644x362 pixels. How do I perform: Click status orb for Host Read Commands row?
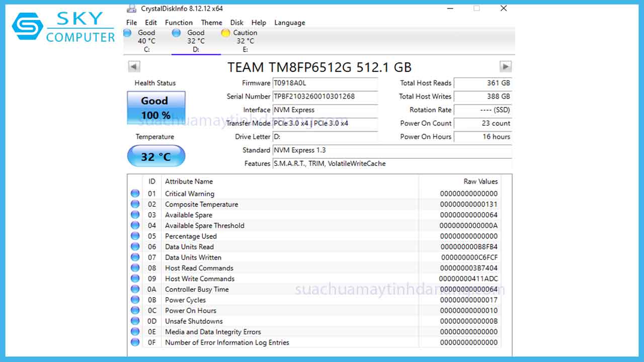135,268
